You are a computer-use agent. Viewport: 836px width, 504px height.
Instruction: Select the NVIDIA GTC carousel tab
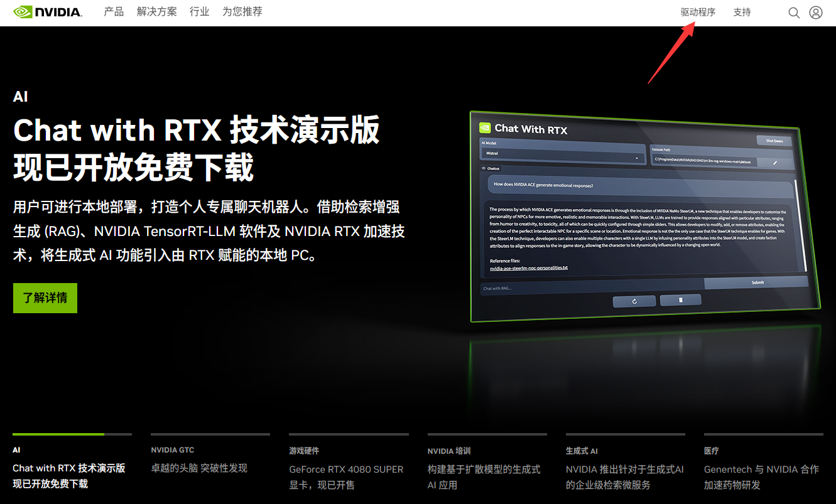(x=210, y=461)
